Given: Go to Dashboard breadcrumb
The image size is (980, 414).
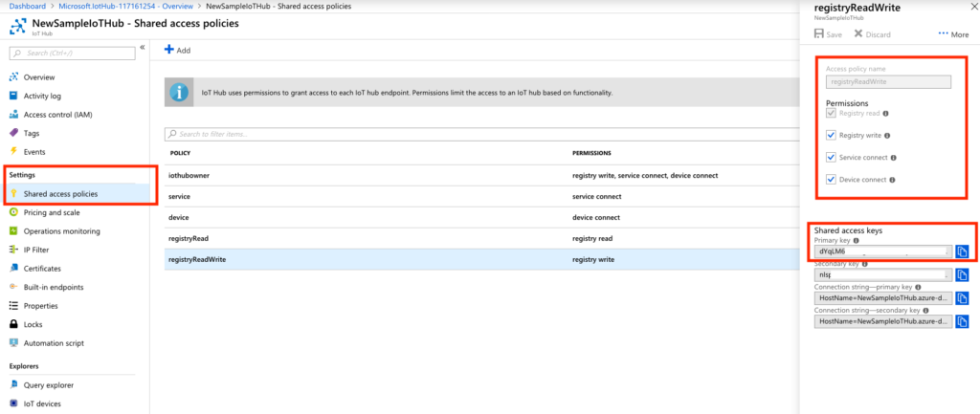Looking at the screenshot, I should tap(28, 7).
